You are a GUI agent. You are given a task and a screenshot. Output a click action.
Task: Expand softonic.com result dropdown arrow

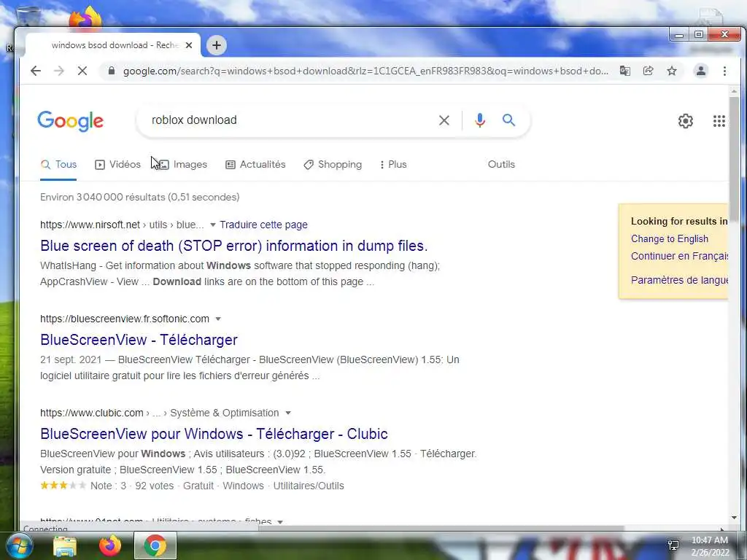click(x=218, y=319)
